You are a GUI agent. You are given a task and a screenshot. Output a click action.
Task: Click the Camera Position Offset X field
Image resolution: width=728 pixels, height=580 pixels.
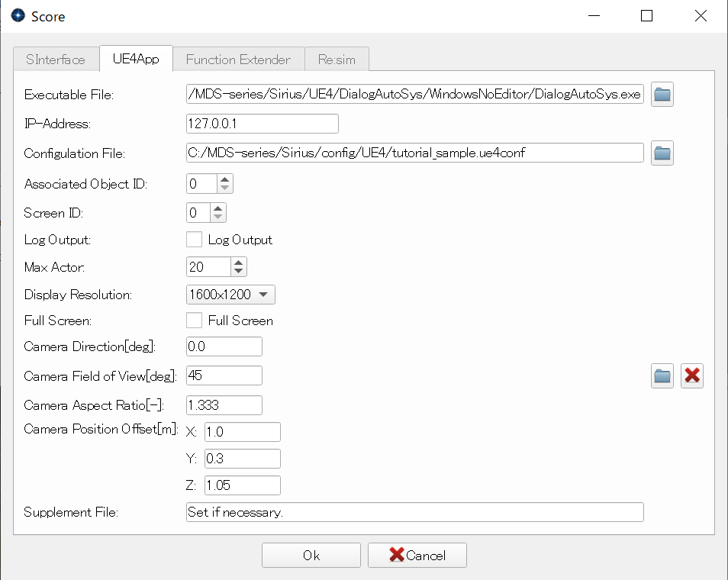coord(242,432)
